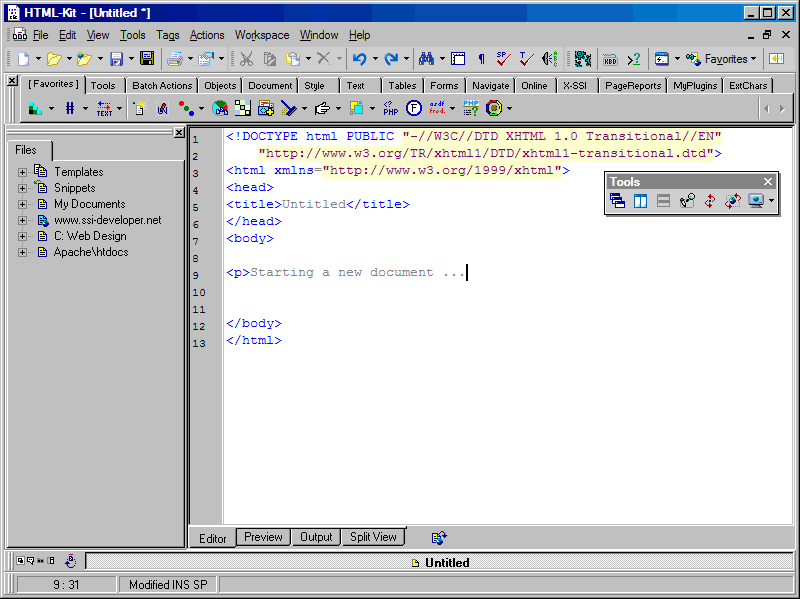
Task: Click the cascade windows icon in Tools palette
Action: click(x=617, y=201)
